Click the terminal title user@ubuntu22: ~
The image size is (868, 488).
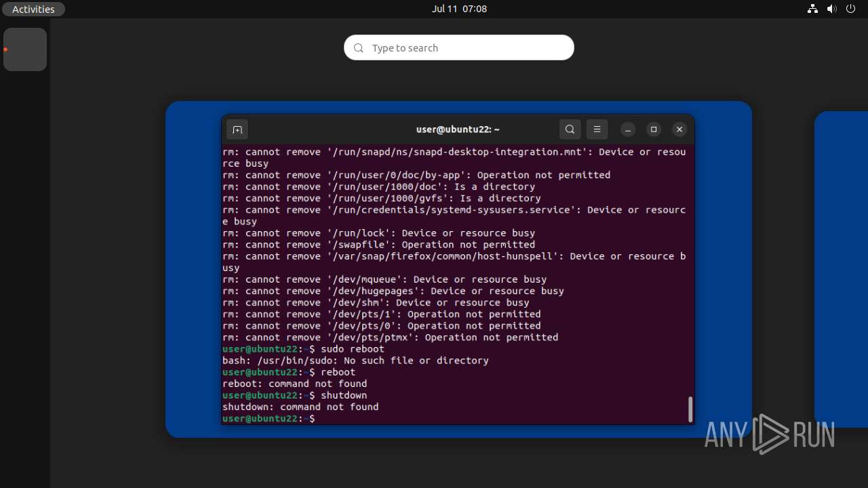458,129
